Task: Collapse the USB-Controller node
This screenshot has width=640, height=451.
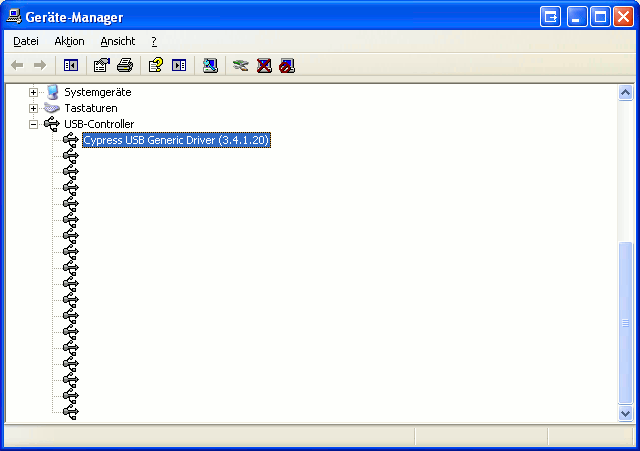Action: (33, 124)
